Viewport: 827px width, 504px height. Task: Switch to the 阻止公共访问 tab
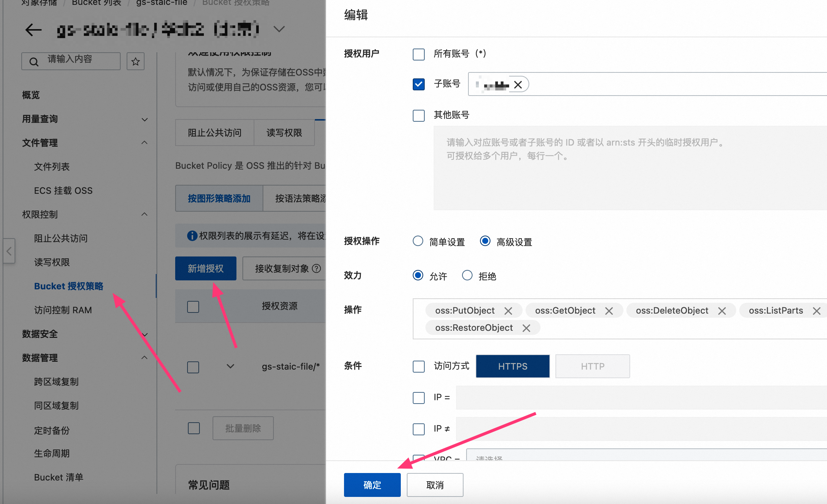[215, 133]
